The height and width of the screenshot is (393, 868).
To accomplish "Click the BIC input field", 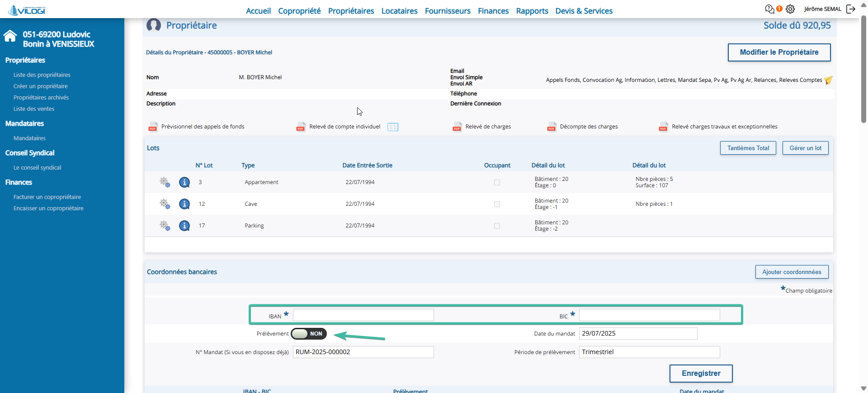I will pyautogui.click(x=649, y=315).
